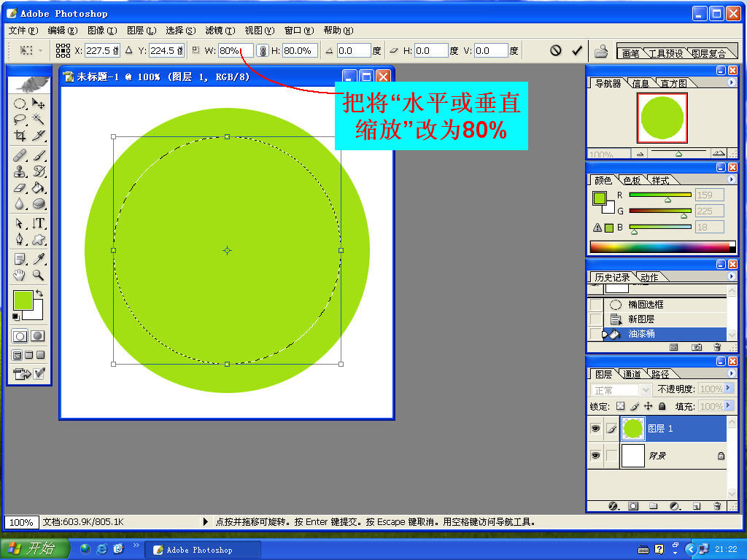Open the Color panel options menu arrow
The width and height of the screenshot is (747, 560).
[731, 179]
